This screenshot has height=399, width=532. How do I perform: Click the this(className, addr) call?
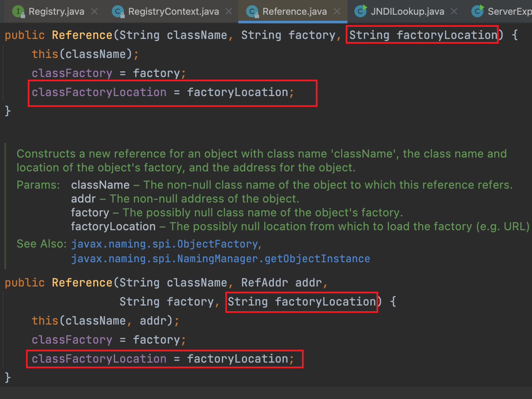coord(105,321)
